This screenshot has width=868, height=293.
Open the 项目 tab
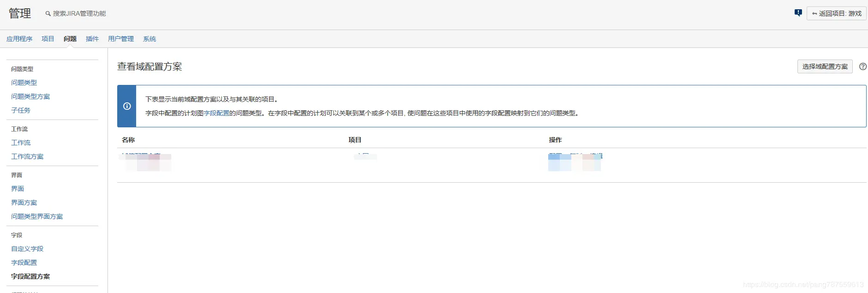[48, 39]
